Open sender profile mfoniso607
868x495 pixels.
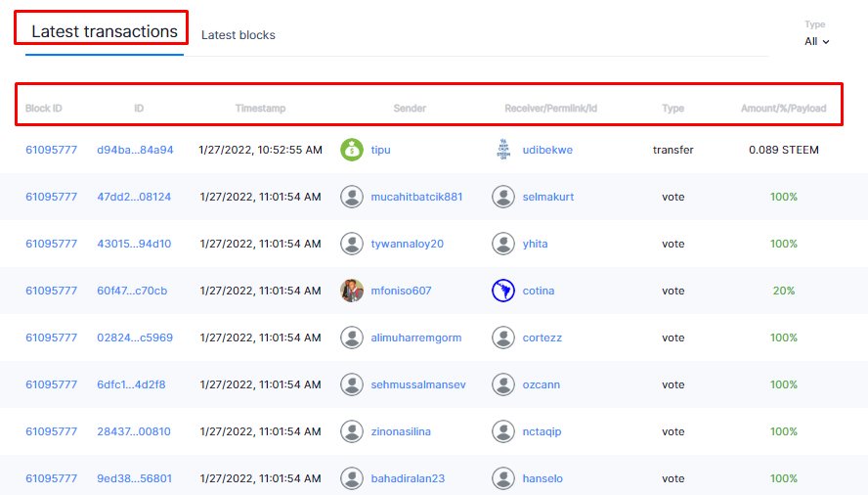click(401, 291)
